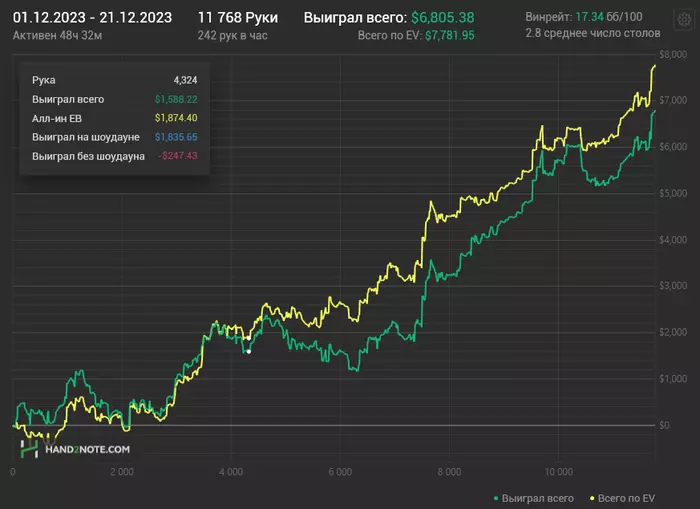
Task: Click the 'Выиграл на шоудауне' tooltip row
Action: pos(115,137)
